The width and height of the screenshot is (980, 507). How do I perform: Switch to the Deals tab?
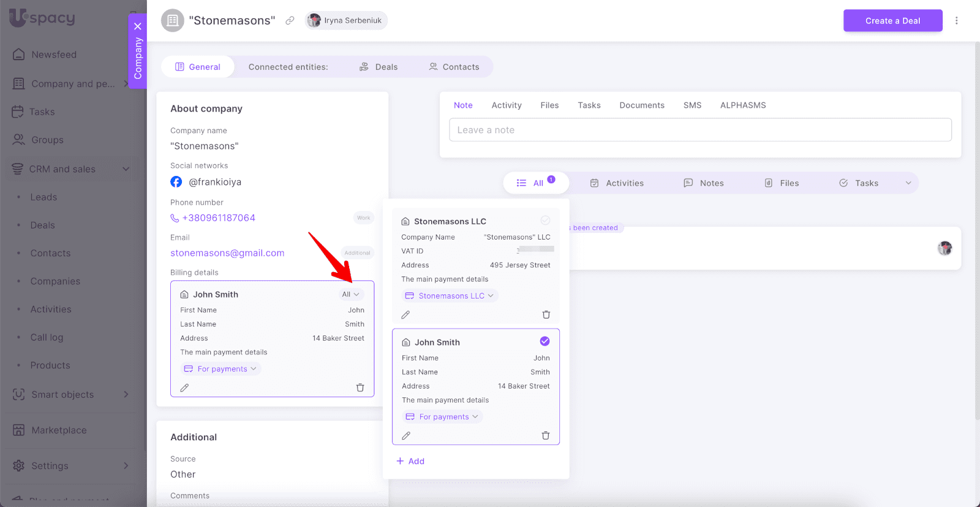pyautogui.click(x=379, y=67)
